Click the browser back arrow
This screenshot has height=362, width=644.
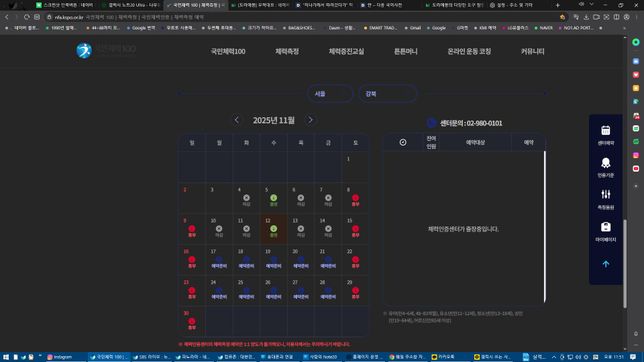coord(7,17)
